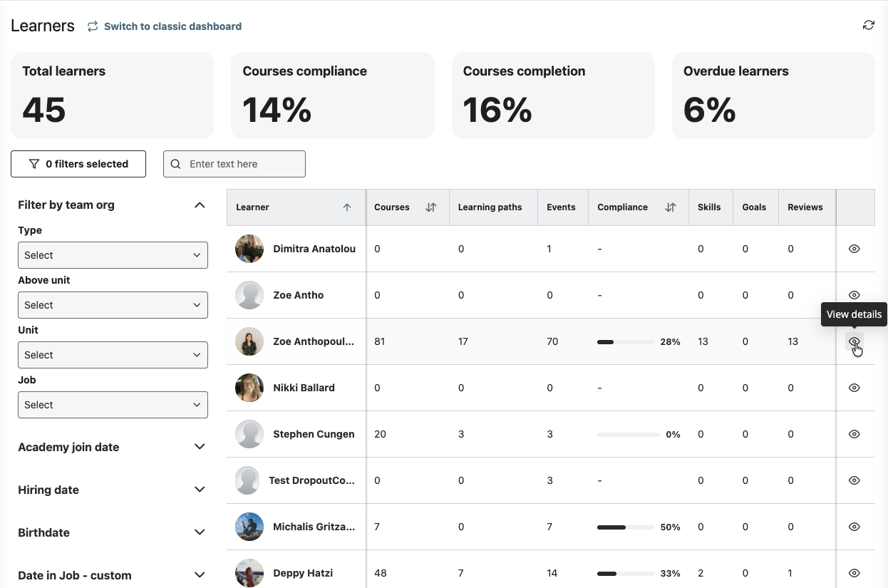888x588 pixels.
Task: Click eye icon in Nikki Ballard row
Action: [x=854, y=388]
